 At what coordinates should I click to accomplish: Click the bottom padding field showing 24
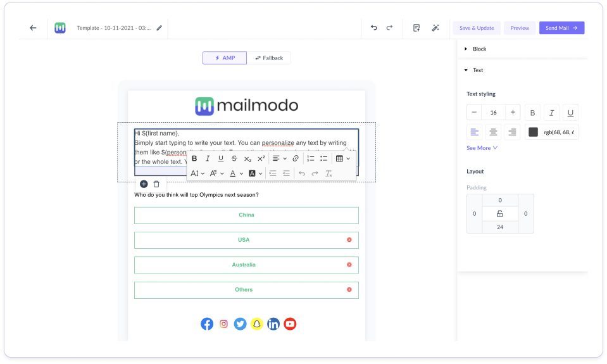pyautogui.click(x=500, y=227)
